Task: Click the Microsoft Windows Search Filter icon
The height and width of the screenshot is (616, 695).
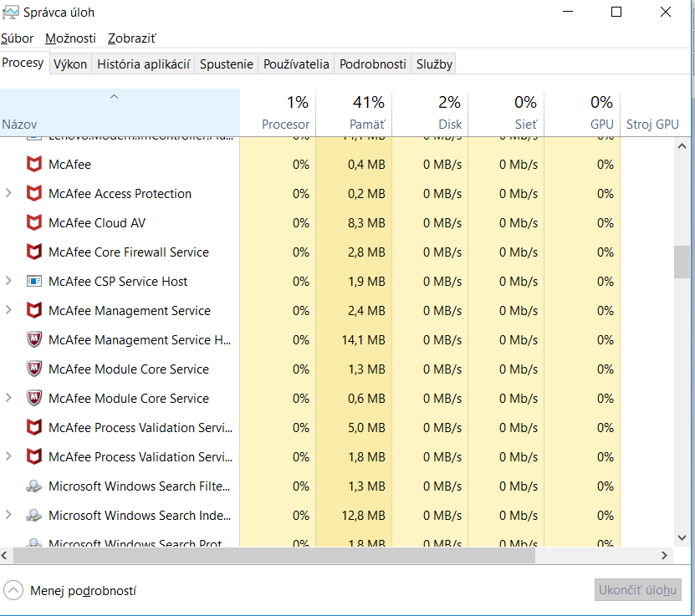Action: tap(34, 486)
